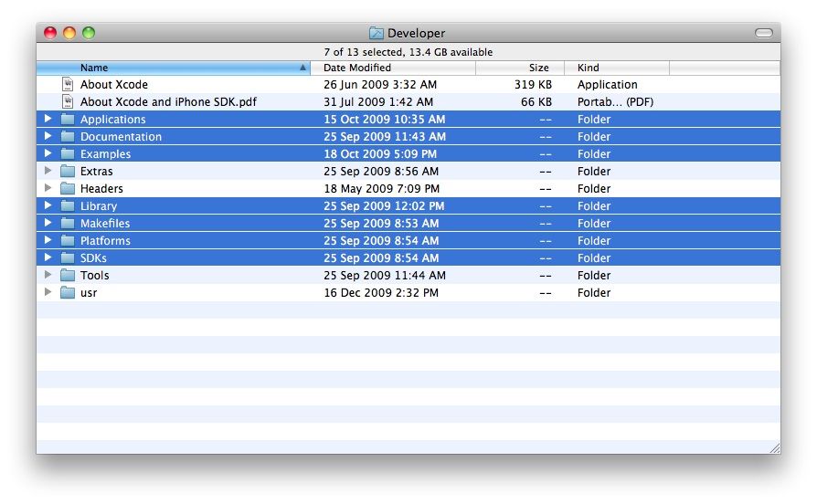Expand the Documentation folder disclosure triangle
The height and width of the screenshot is (504, 817).
[48, 136]
